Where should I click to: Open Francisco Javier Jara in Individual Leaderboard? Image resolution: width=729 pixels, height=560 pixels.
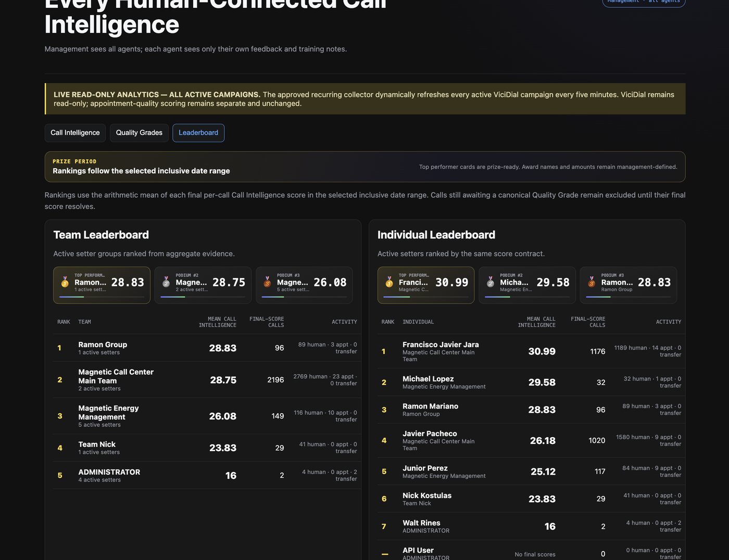tap(441, 345)
